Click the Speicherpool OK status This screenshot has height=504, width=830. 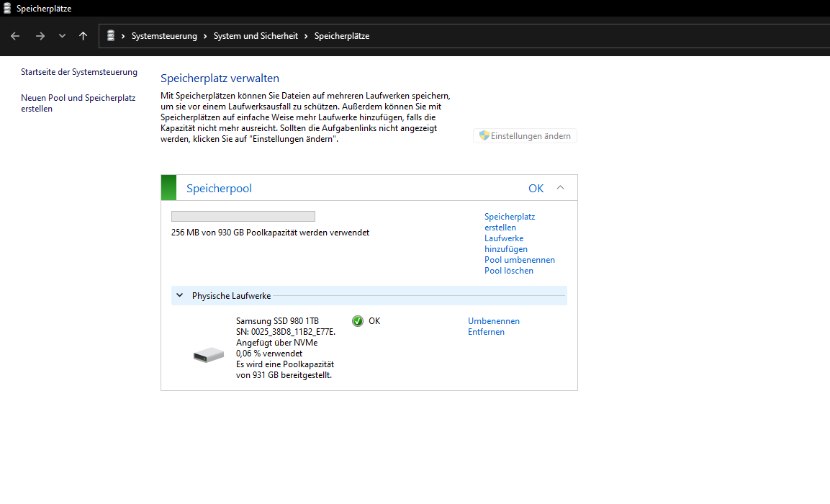click(536, 189)
